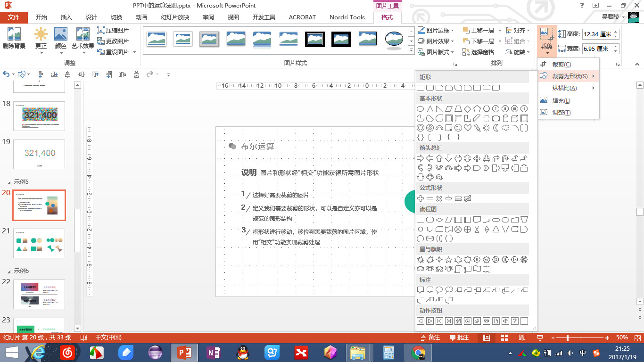The width and height of the screenshot is (644, 362).
Task: Toggle the 备注 notes pane
Action: click(430, 337)
